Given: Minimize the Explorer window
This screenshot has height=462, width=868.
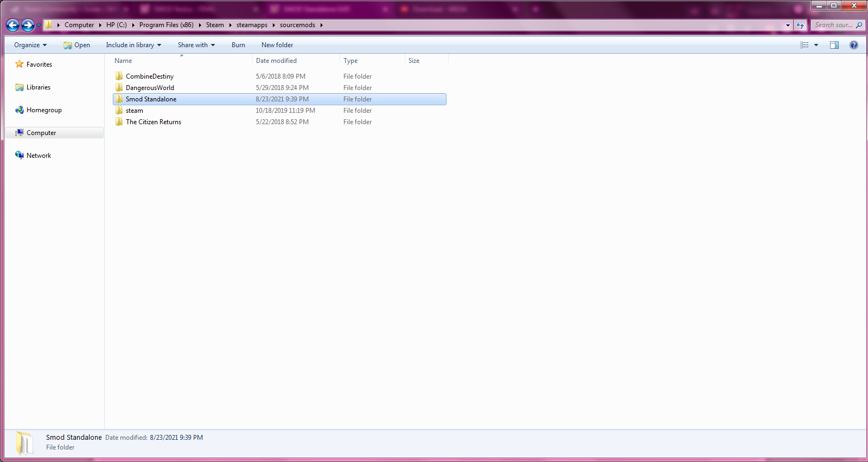Looking at the screenshot, I should [819, 5].
